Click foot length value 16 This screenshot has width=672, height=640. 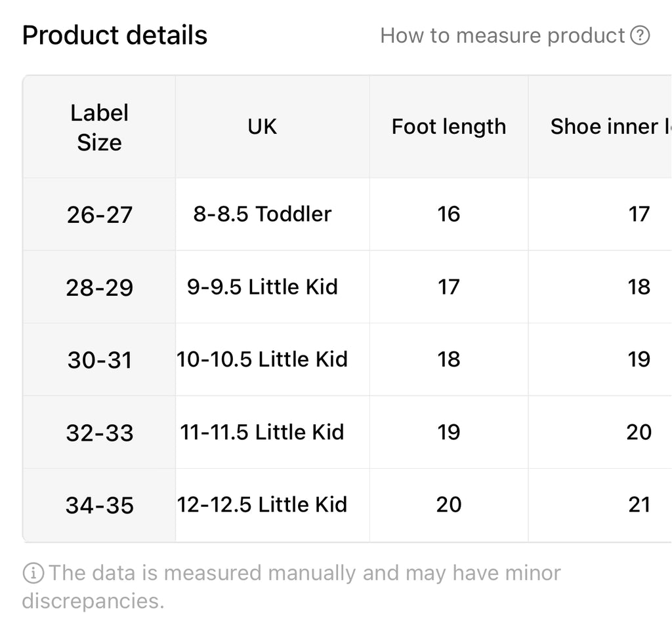click(449, 214)
